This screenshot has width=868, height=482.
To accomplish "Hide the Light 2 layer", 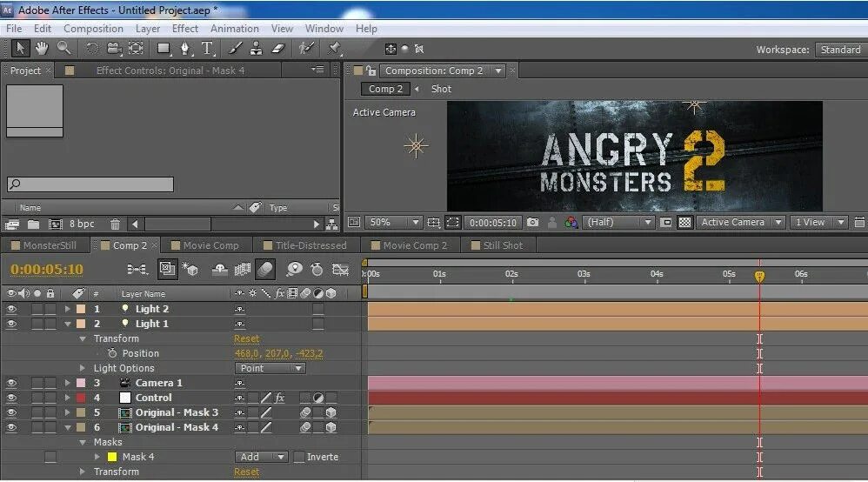I will point(11,309).
